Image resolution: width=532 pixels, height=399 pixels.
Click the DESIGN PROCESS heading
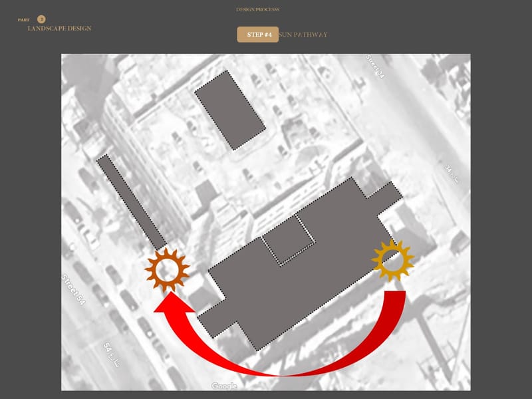pyautogui.click(x=257, y=10)
